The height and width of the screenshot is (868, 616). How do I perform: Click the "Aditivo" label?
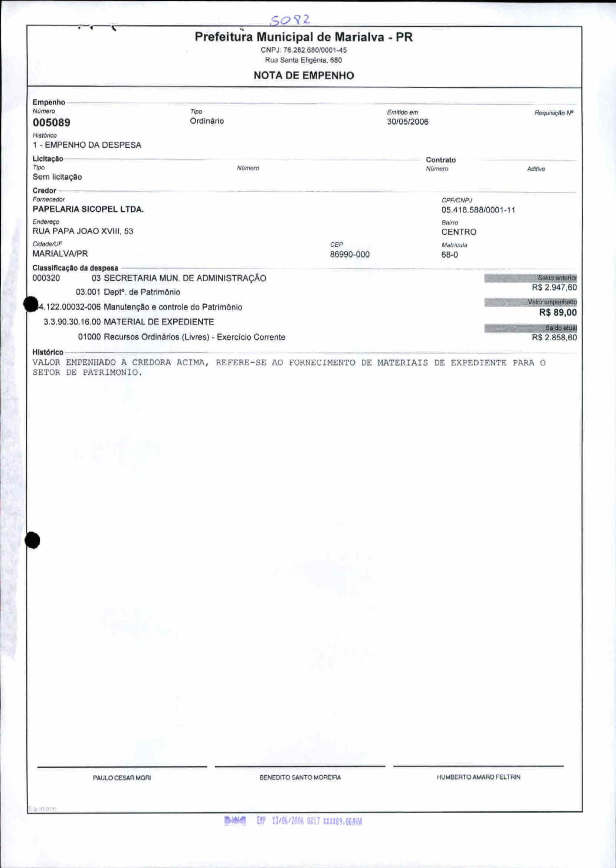536,169
